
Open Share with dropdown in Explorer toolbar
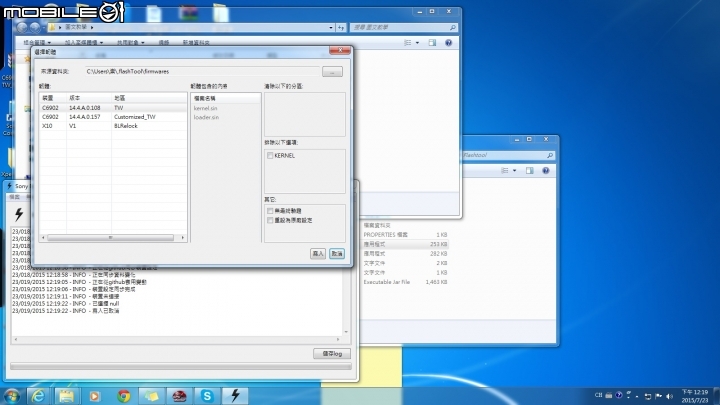point(130,43)
